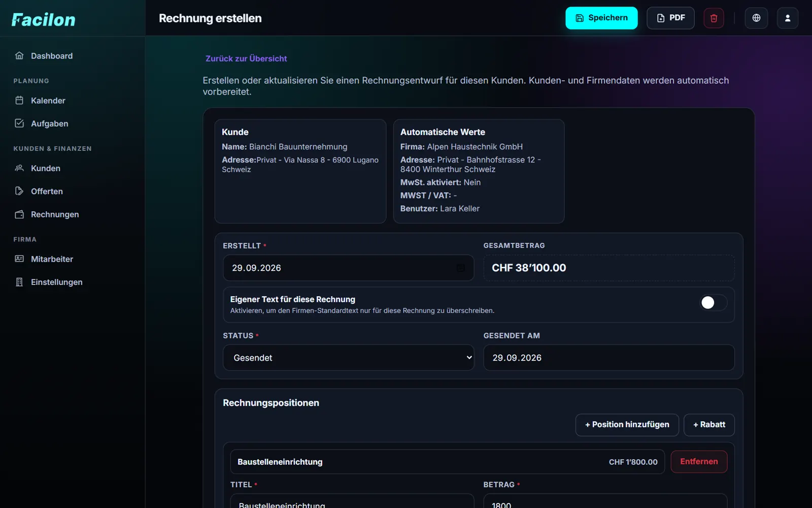
Task: Click the Aufgaben checkbox icon
Action: [x=19, y=123]
